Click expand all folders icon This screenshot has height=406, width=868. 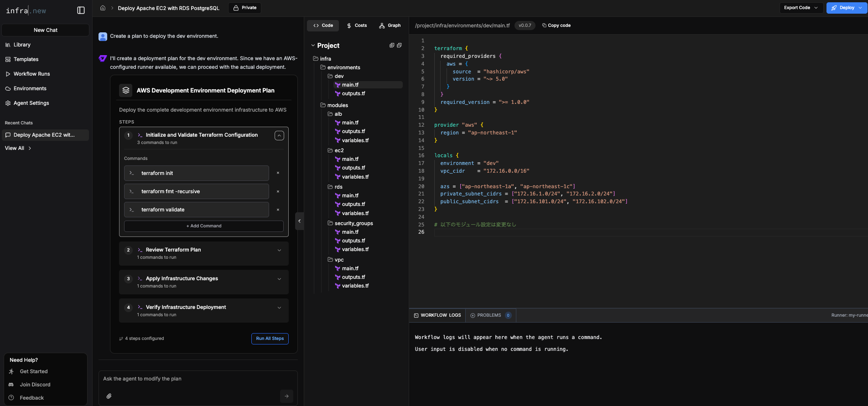pos(391,45)
